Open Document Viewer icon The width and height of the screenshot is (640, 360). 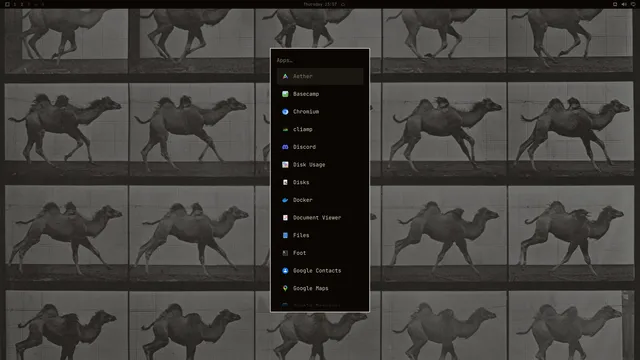click(285, 218)
